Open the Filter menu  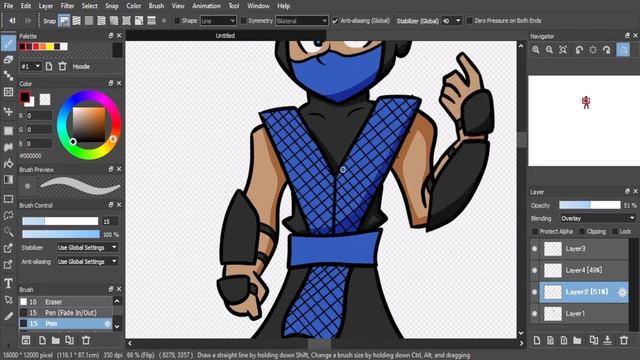pos(67,6)
